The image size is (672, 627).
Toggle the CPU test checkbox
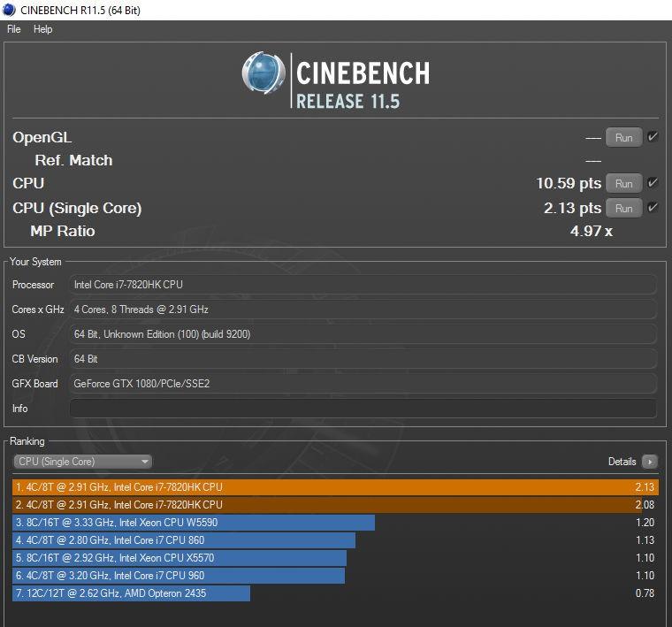pyautogui.click(x=653, y=183)
